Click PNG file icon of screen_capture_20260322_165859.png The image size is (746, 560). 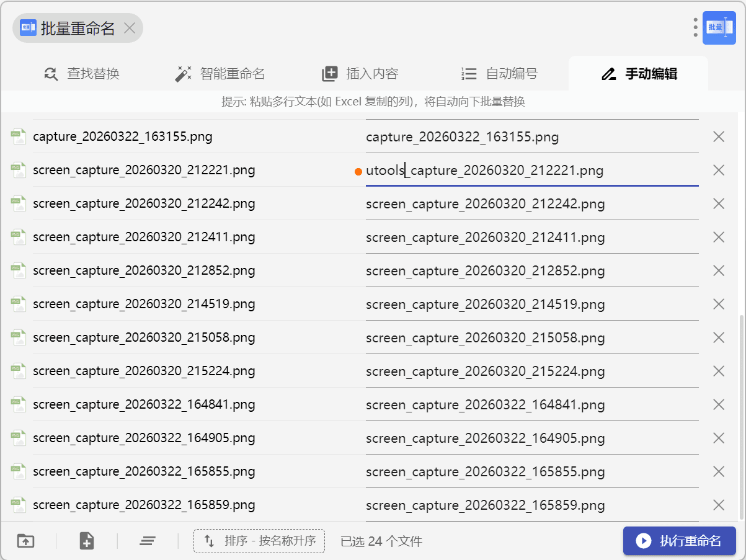[x=19, y=505]
